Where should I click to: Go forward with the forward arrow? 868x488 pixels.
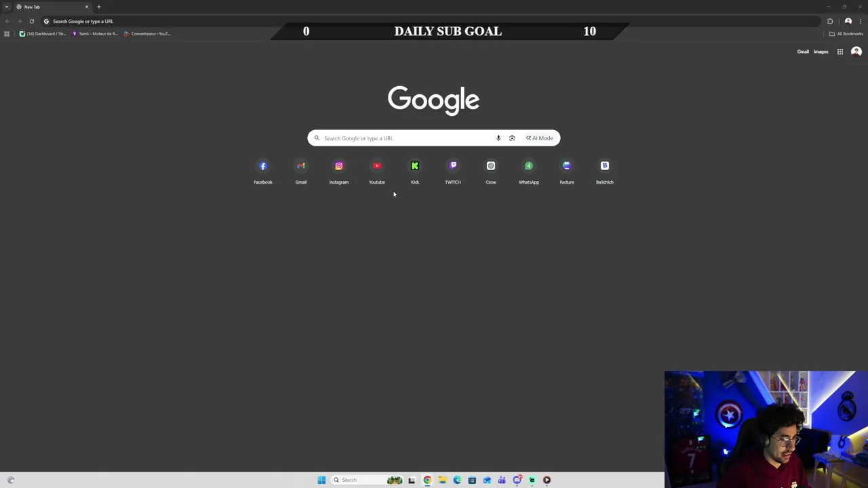[x=19, y=21]
